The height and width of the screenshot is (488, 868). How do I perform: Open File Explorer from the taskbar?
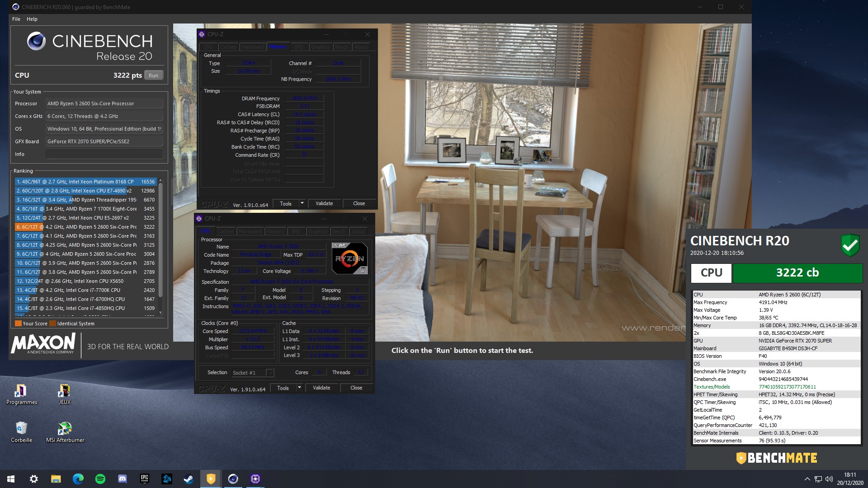point(56,479)
